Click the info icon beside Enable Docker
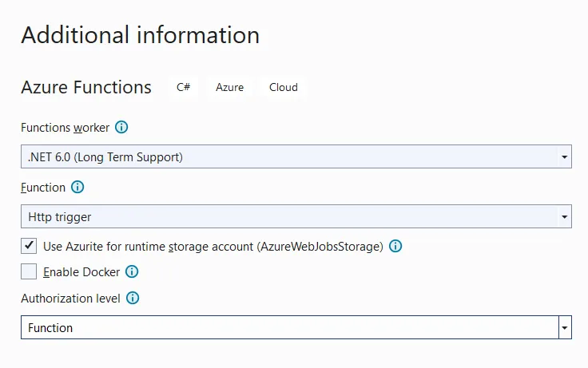This screenshot has height=368, width=588. [x=132, y=272]
